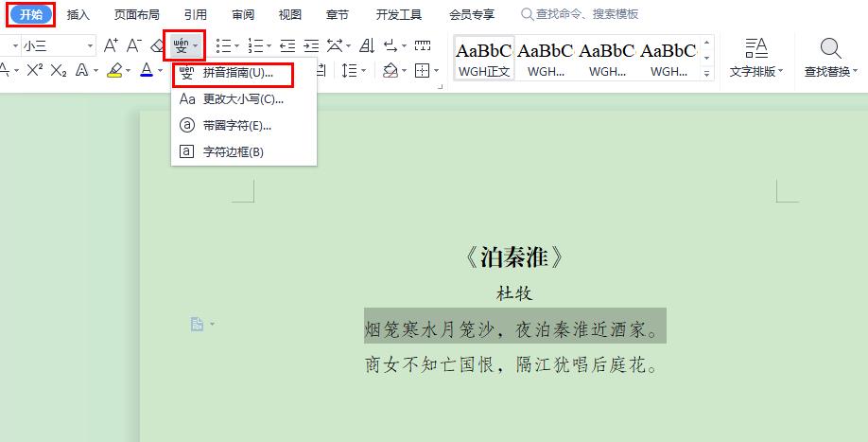Click the decrease font size A- icon
This screenshot has height=442, width=868.
[134, 45]
